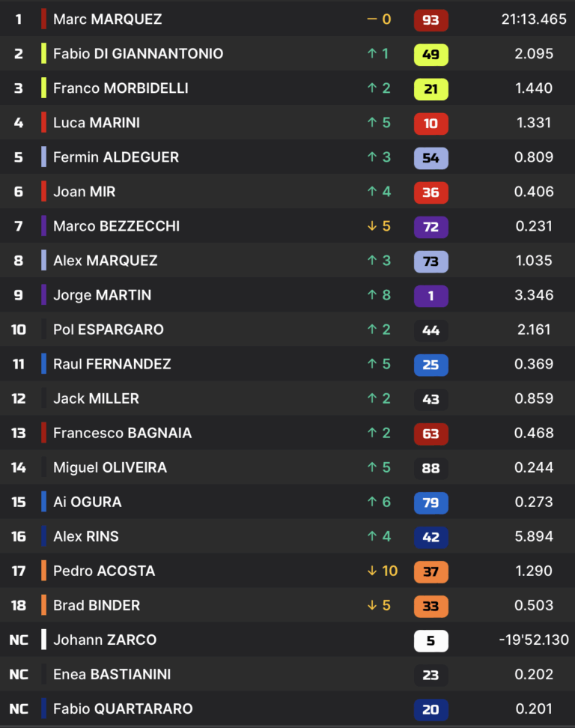This screenshot has width=575, height=728.
Task: Click the winning time 21:13.465
Action: pos(534,19)
